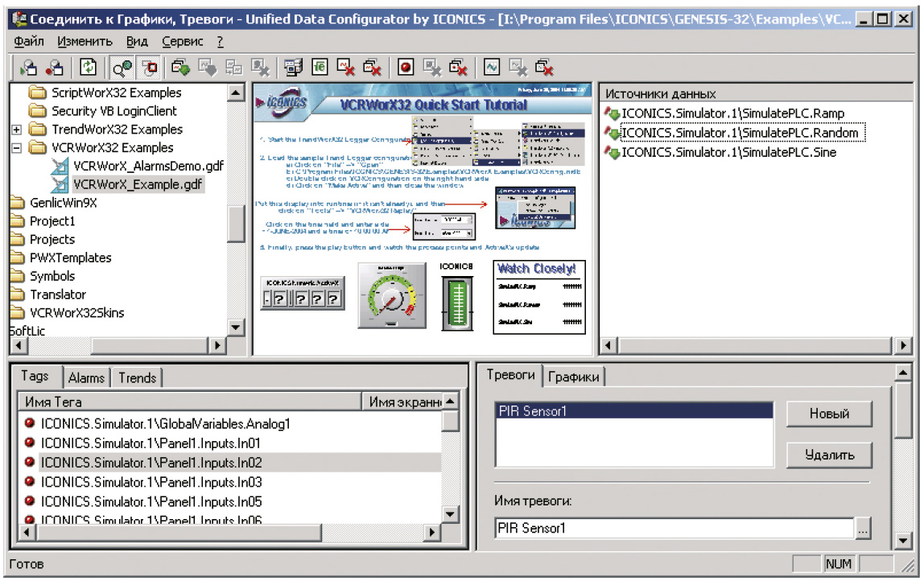
Task: Click the greyed double-window icon in the toolbar
Action: click(234, 68)
